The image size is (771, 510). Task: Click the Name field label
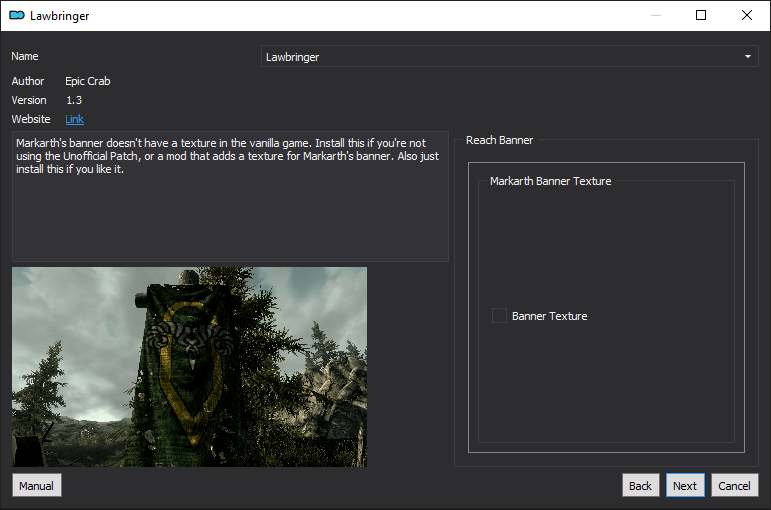(x=25, y=56)
